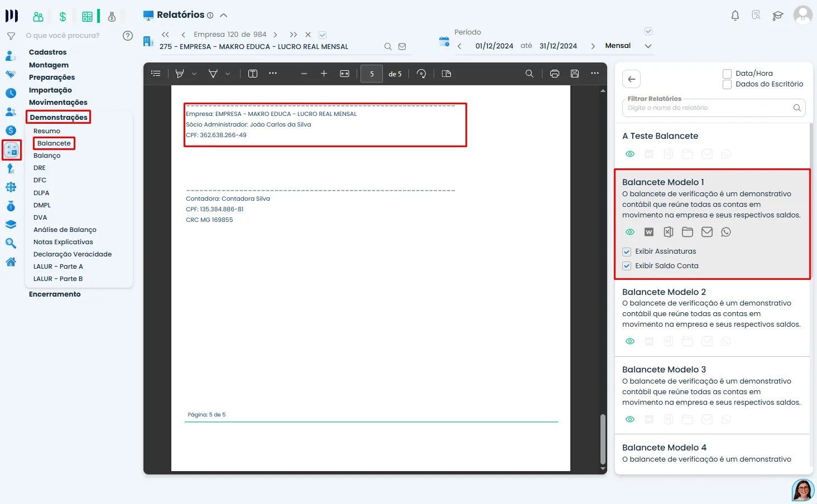The height and width of the screenshot is (504, 817).
Task: Click the company search magnifier icon
Action: (x=388, y=47)
